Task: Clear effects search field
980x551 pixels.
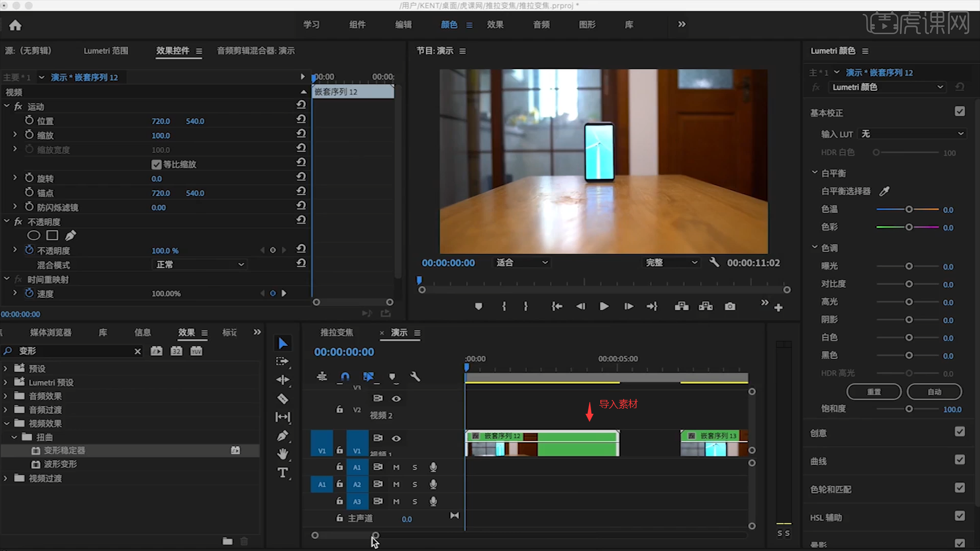Action: 137,352
